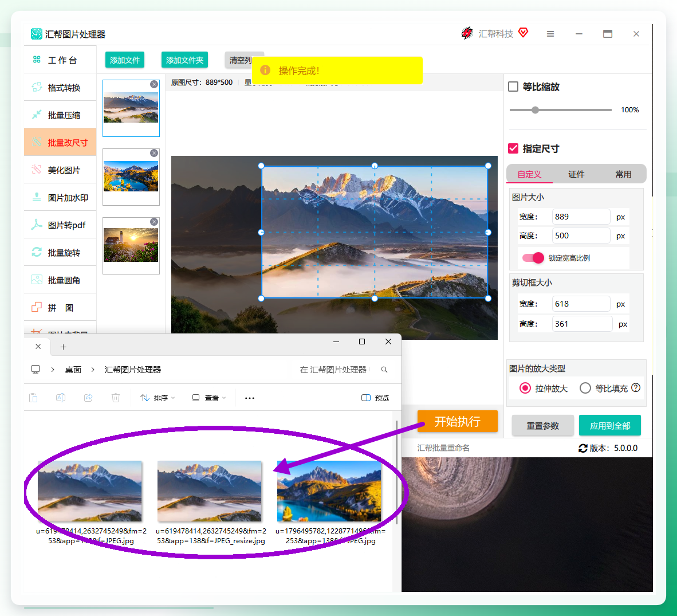Adjust the 100% scale slider handle

[535, 110]
